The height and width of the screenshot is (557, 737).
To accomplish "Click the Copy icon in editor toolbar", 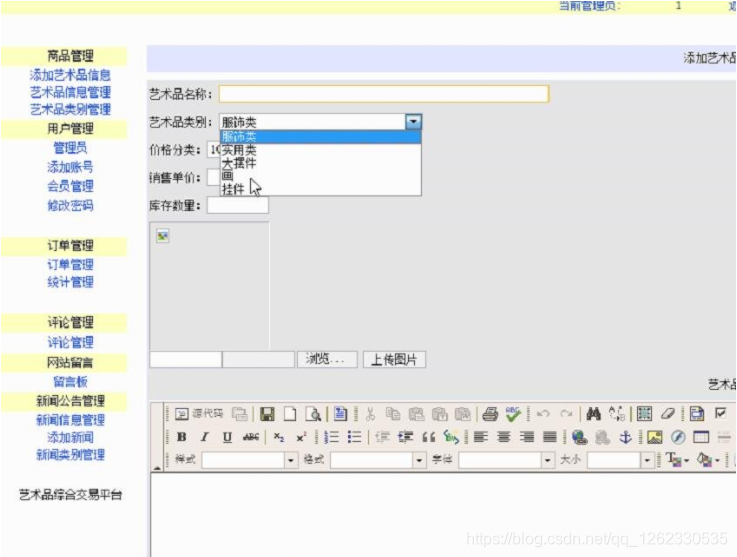I will pos(393,414).
